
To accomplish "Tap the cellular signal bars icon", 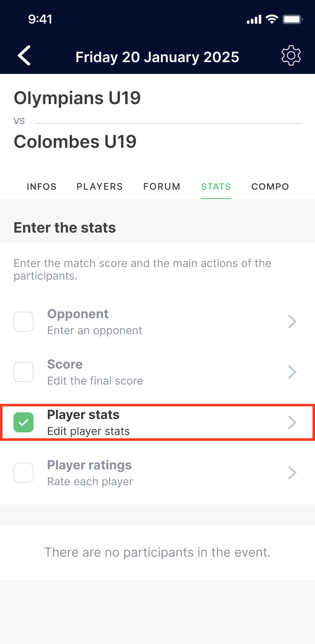I will (254, 20).
